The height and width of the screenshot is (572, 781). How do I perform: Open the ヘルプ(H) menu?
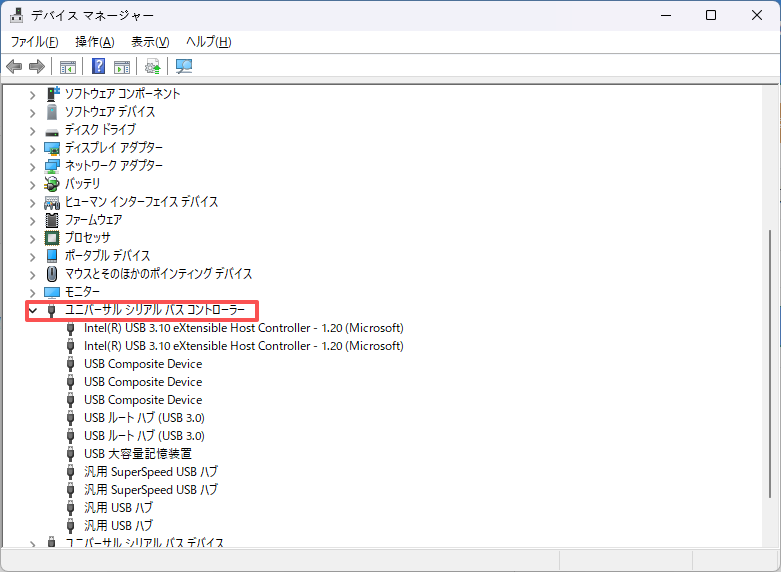tap(209, 42)
